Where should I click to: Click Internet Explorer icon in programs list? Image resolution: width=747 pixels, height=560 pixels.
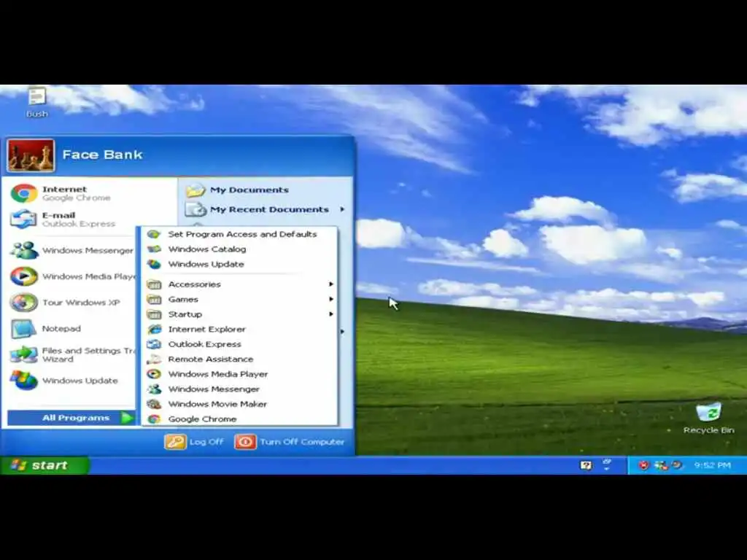(154, 329)
